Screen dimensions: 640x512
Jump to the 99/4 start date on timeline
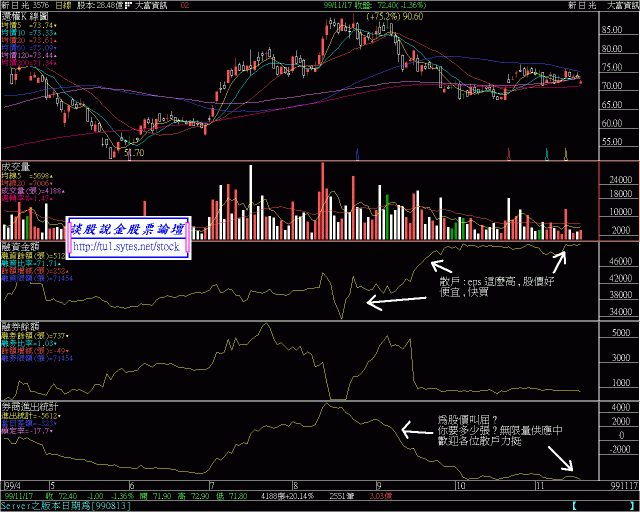pos(12,486)
